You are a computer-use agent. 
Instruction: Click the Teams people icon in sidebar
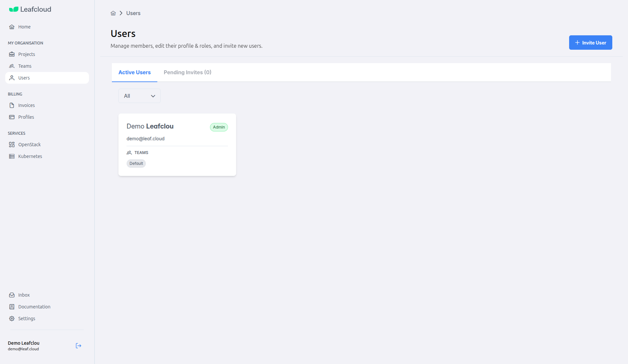click(12, 66)
